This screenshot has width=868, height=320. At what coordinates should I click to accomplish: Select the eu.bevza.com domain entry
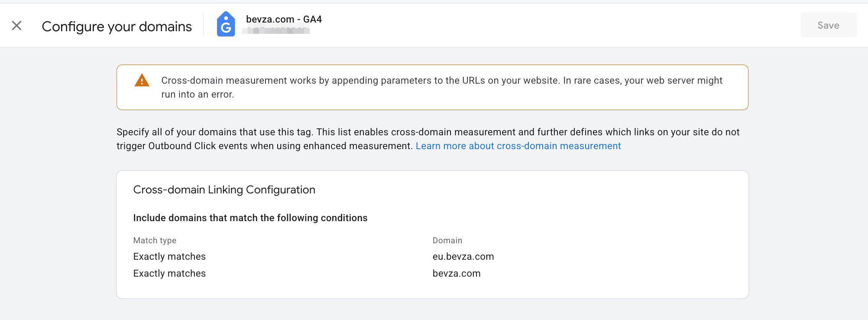[463, 257]
